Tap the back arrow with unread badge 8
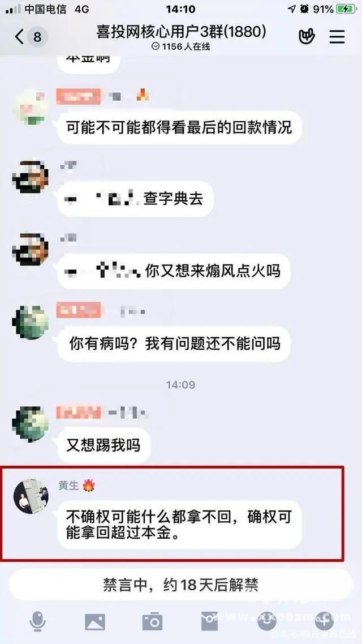This screenshot has height=644, width=362. coord(31,37)
